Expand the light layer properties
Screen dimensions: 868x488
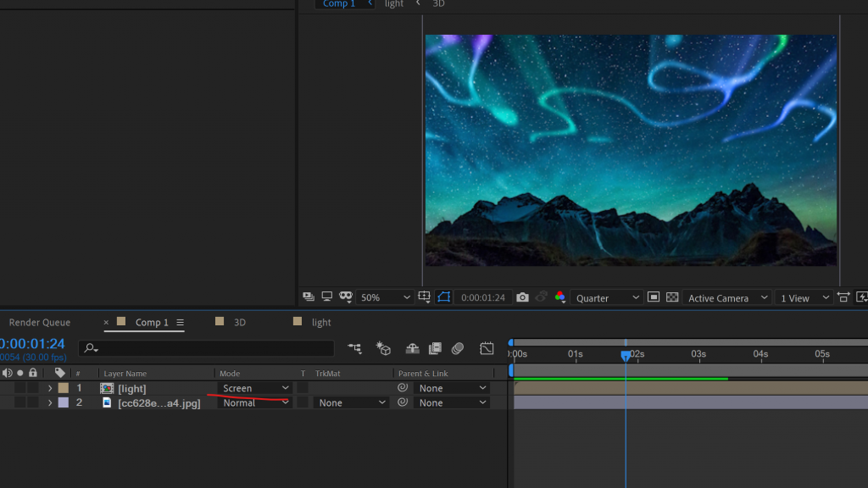click(50, 388)
